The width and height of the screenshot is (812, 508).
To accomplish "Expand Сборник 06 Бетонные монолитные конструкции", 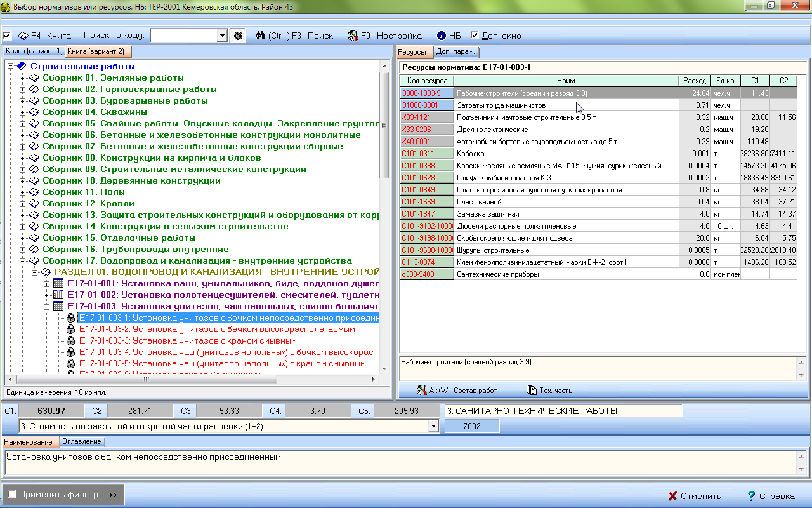I will pyautogui.click(x=23, y=135).
